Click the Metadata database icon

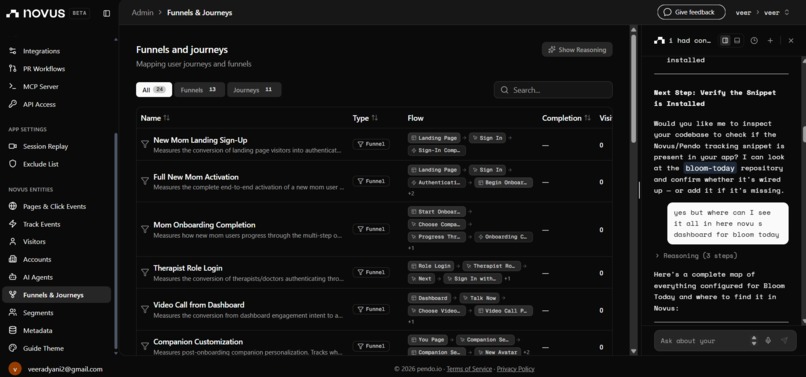click(13, 331)
